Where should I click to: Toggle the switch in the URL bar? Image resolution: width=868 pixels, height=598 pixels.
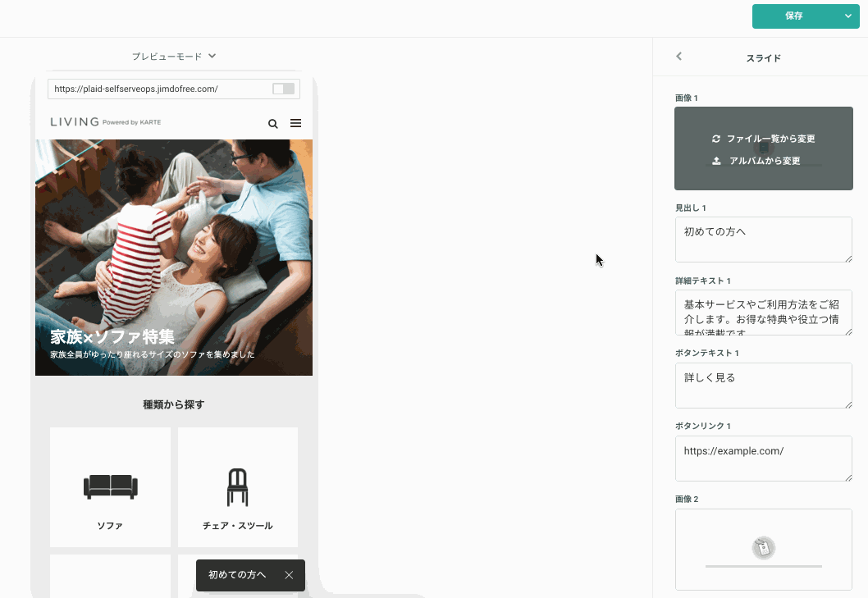[x=283, y=89]
